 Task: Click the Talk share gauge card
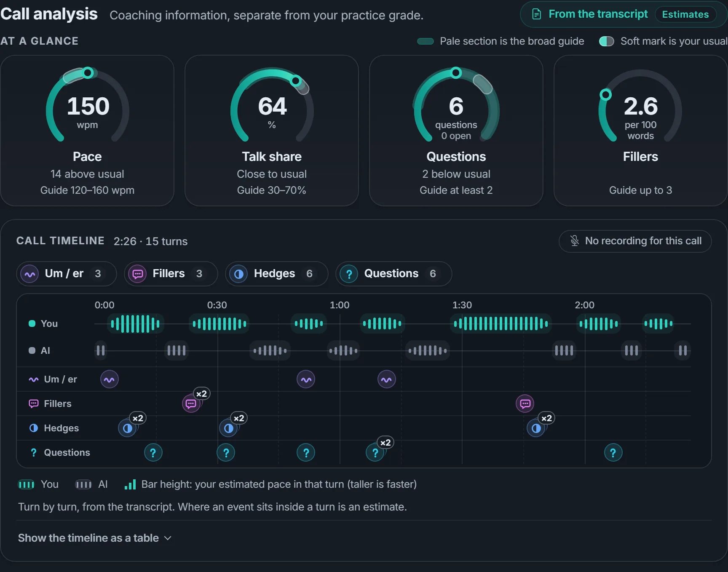[272, 131]
